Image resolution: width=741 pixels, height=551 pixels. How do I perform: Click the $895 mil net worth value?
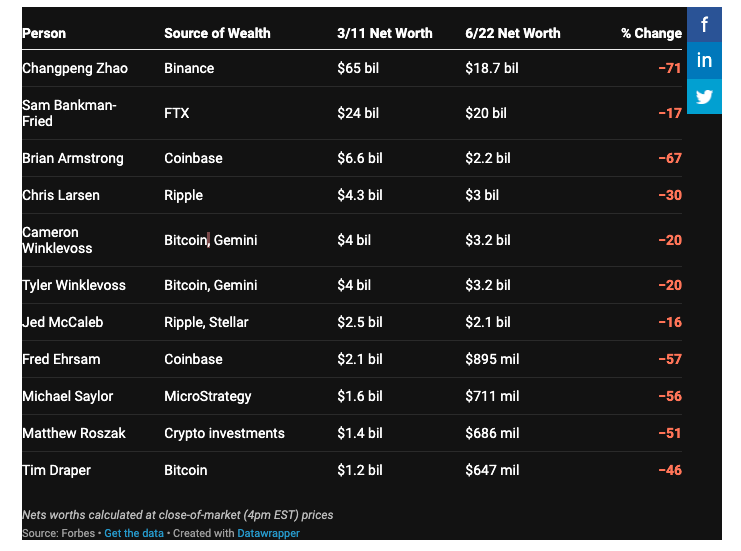click(x=492, y=359)
